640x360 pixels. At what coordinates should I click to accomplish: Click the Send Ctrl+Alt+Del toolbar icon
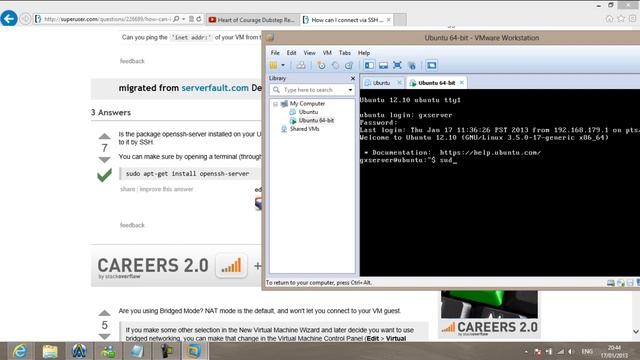click(301, 65)
